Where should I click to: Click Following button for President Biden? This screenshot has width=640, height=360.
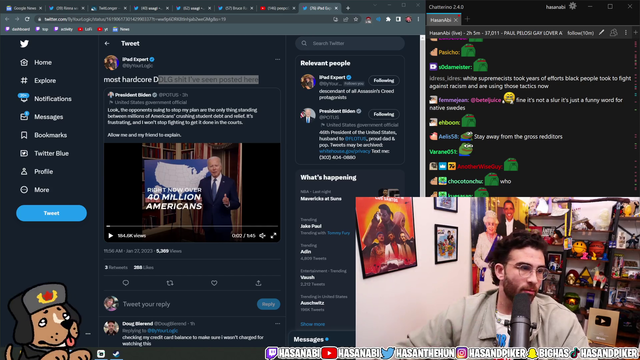tap(384, 114)
